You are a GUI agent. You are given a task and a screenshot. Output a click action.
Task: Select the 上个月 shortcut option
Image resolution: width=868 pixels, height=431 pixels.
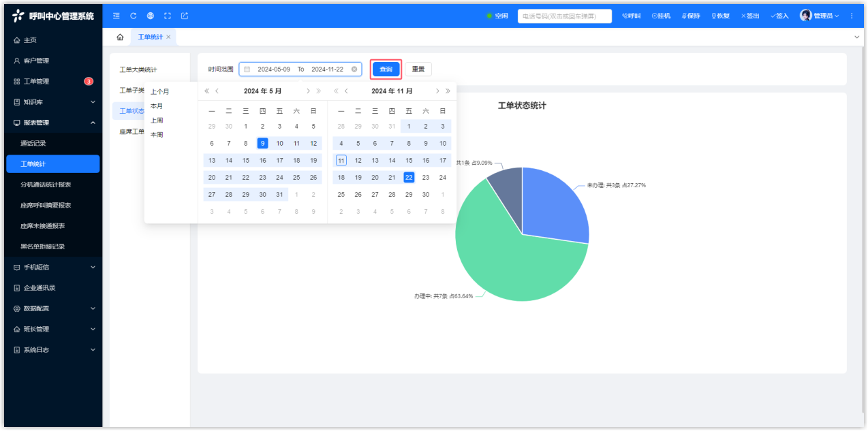160,92
